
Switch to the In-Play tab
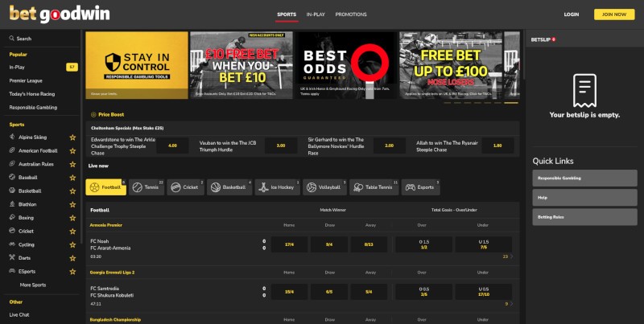316,14
